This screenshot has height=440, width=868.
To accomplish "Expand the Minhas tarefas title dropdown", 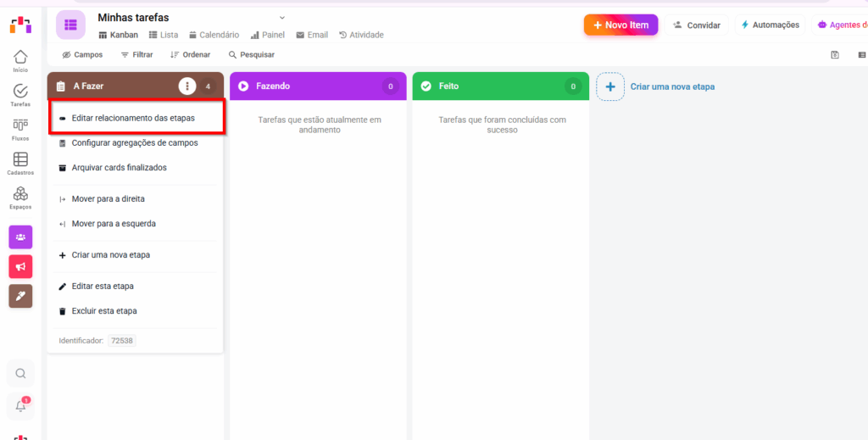I will 282,17.
